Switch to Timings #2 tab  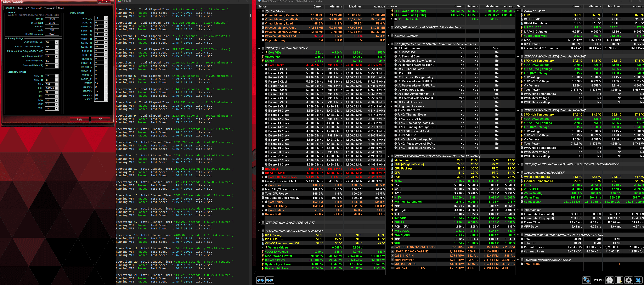tap(23, 8)
